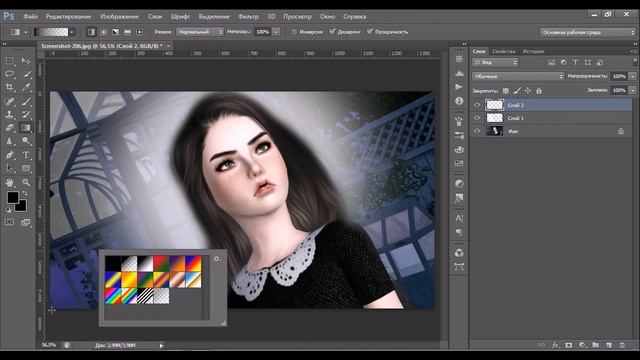Viewport: 640px width, 360px height.
Task: Select the Gradient tool in toolbox
Action: (x=26, y=128)
